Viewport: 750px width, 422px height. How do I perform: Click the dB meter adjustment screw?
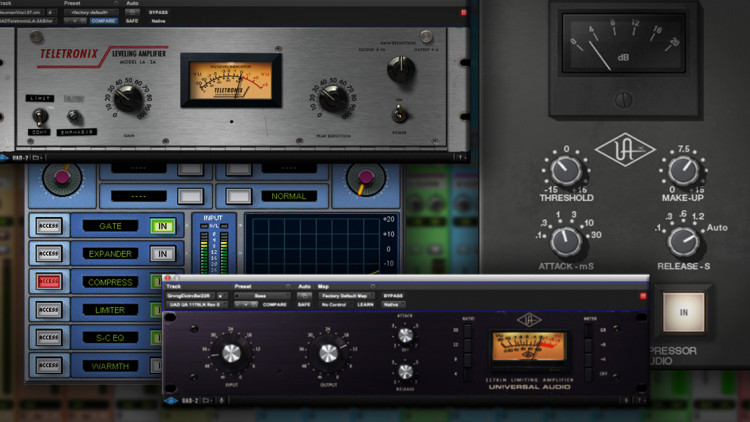pyautogui.click(x=624, y=100)
